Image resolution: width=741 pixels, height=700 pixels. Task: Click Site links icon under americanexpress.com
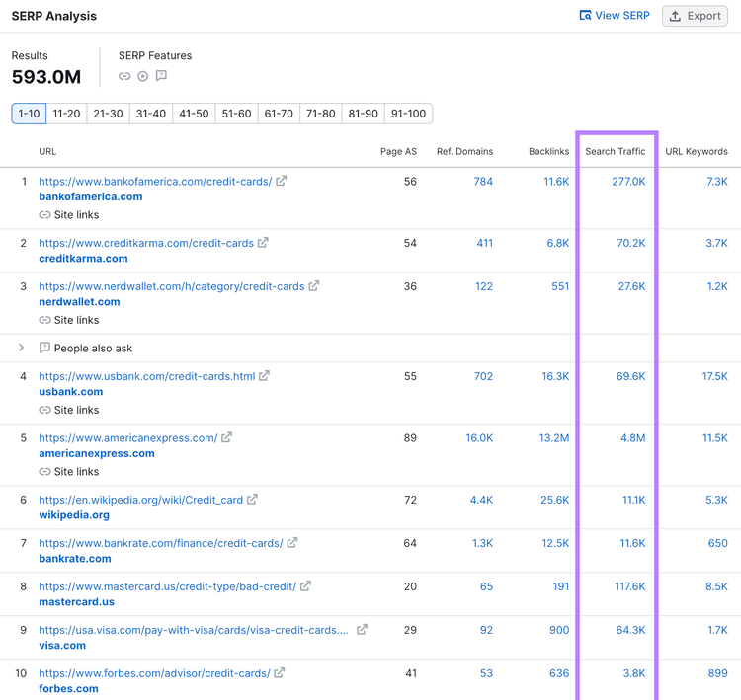pyautogui.click(x=44, y=471)
